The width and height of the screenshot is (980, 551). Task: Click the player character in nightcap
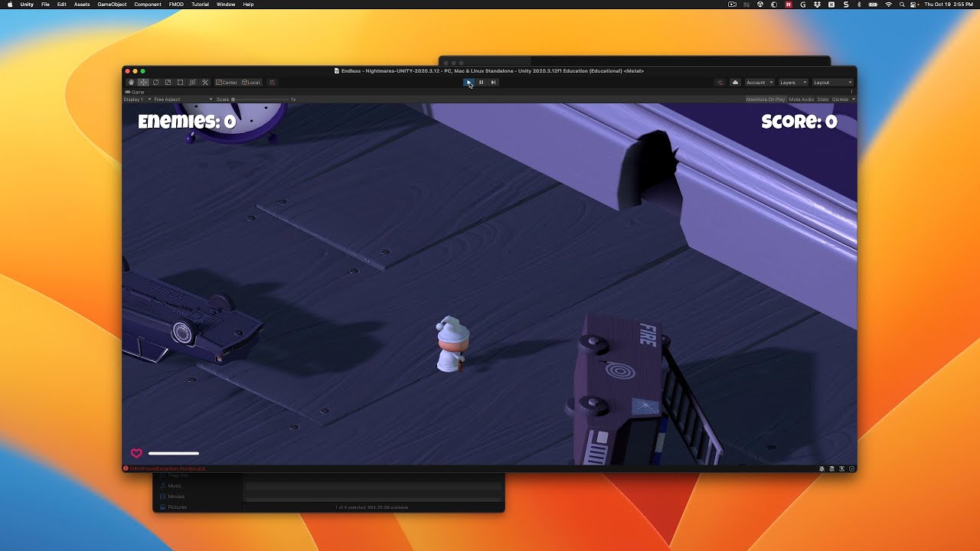click(452, 344)
